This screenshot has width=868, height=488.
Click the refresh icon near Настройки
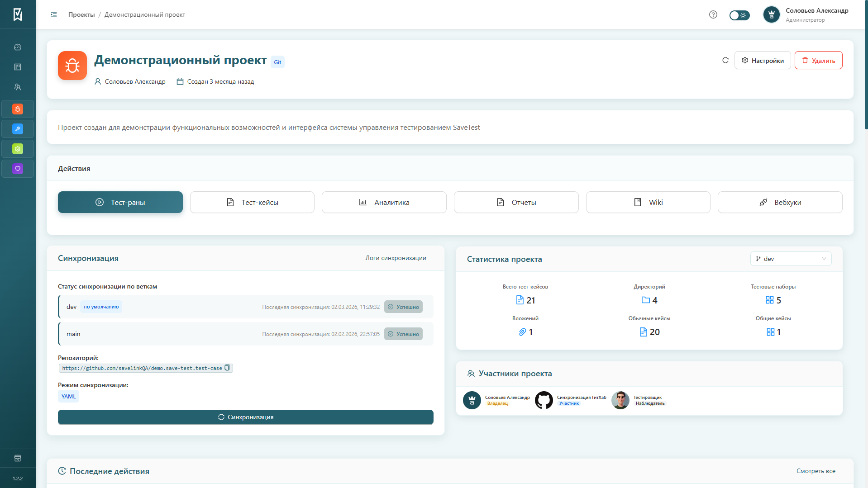click(725, 60)
